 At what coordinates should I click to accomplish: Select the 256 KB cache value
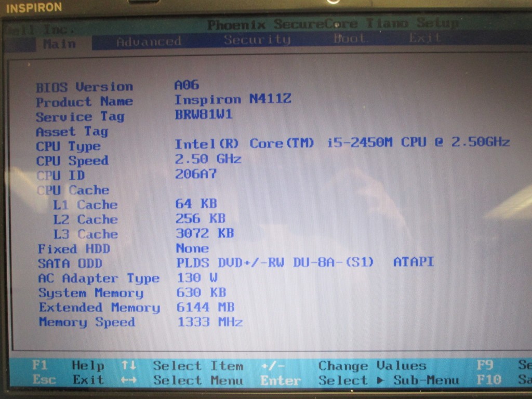pos(201,218)
